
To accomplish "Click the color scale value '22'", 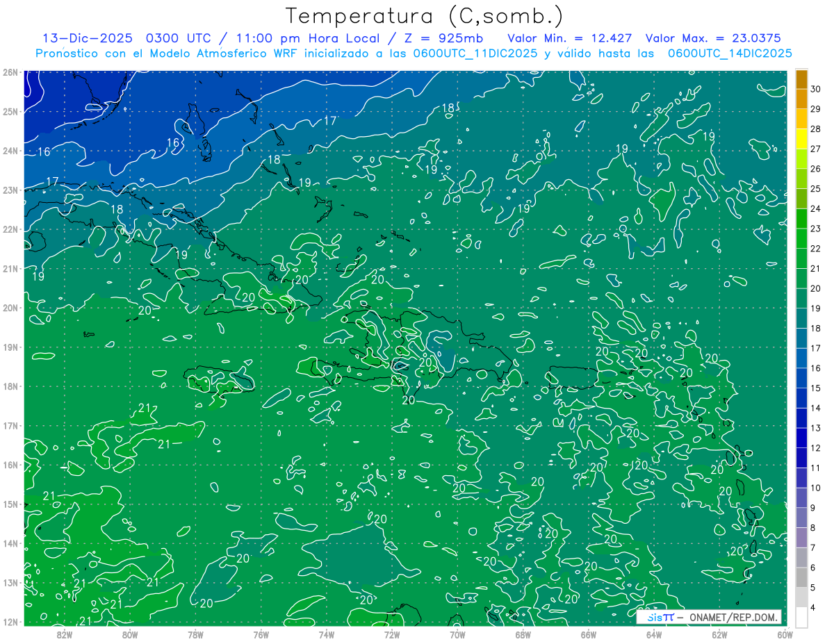I will pyautogui.click(x=816, y=249).
